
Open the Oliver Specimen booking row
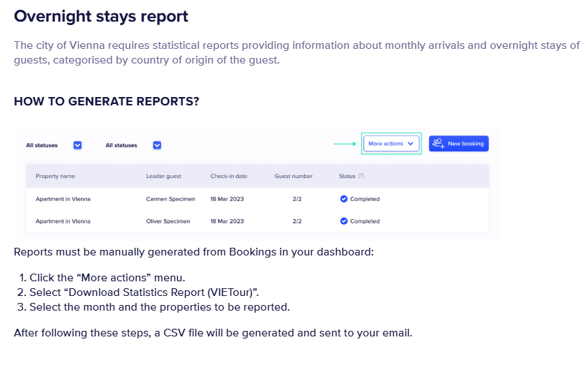click(x=167, y=221)
